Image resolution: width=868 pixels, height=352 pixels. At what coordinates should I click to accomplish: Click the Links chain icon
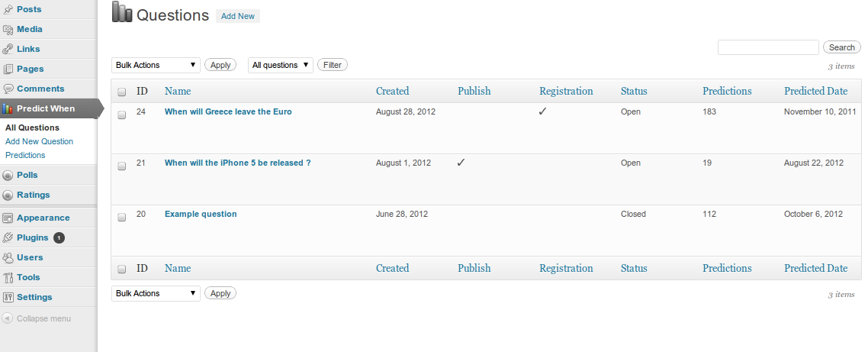(x=8, y=50)
